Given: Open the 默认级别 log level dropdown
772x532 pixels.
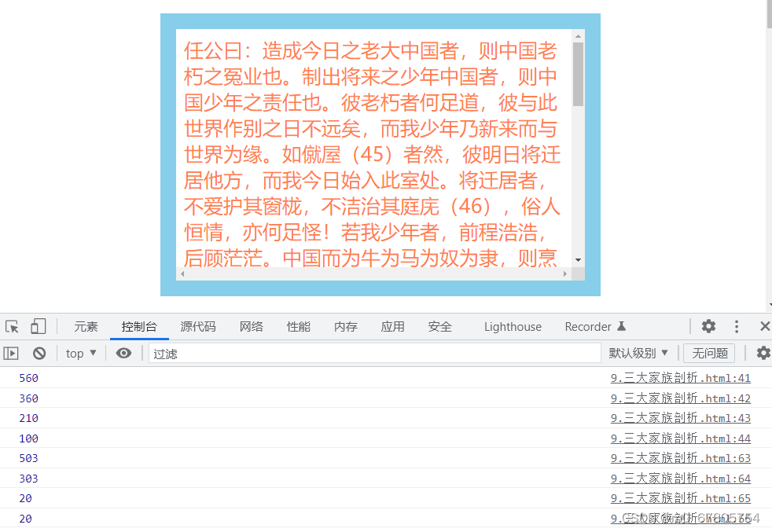Looking at the screenshot, I should (x=638, y=353).
